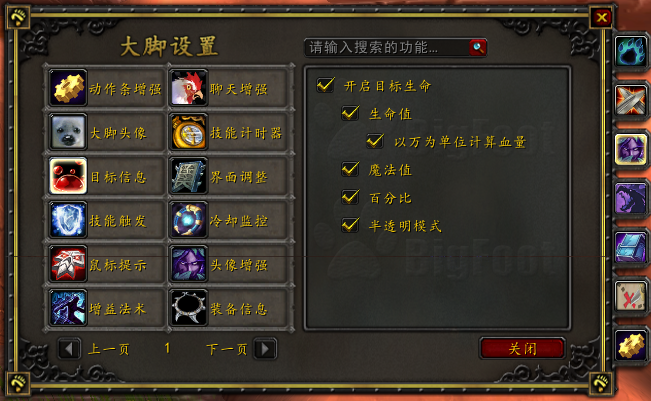
Task: Go to next page with right arrow
Action: (x=265, y=349)
